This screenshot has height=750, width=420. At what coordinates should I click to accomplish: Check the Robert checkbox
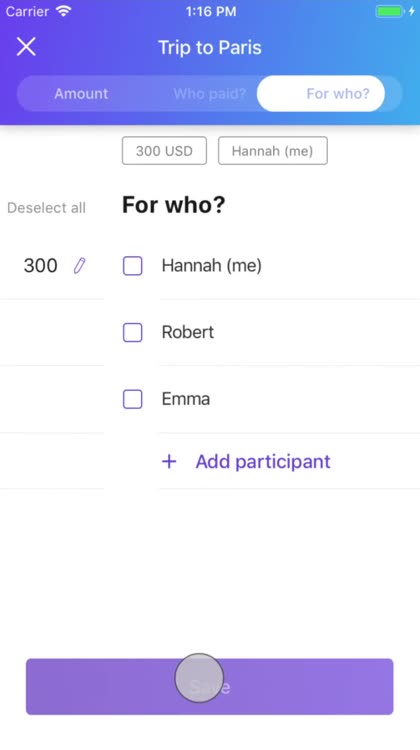point(133,332)
